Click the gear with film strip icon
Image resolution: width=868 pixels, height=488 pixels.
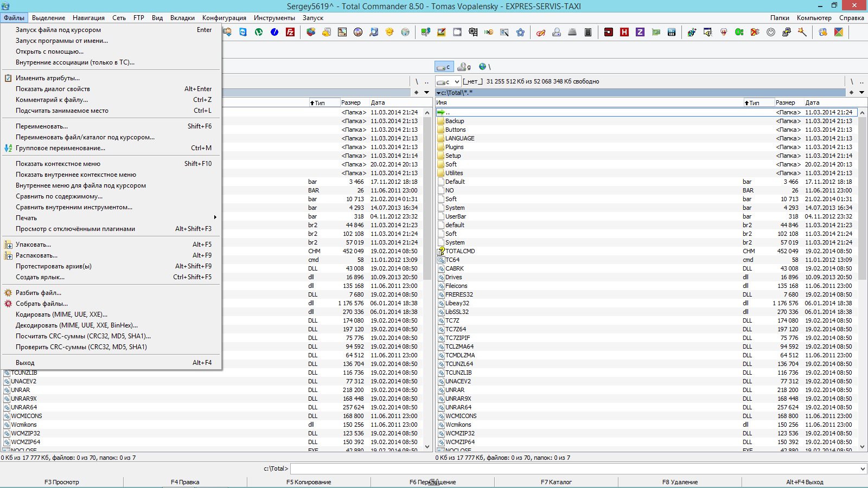(473, 32)
